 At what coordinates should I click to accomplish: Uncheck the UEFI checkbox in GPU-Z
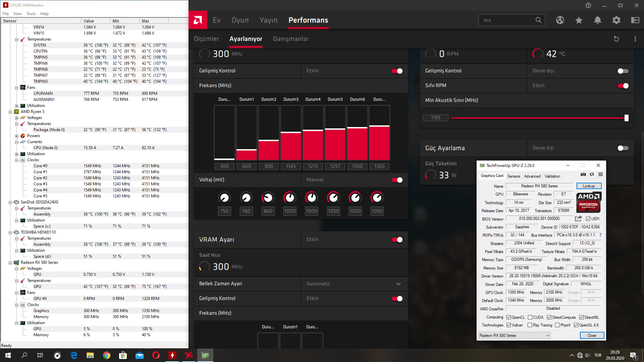588,219
